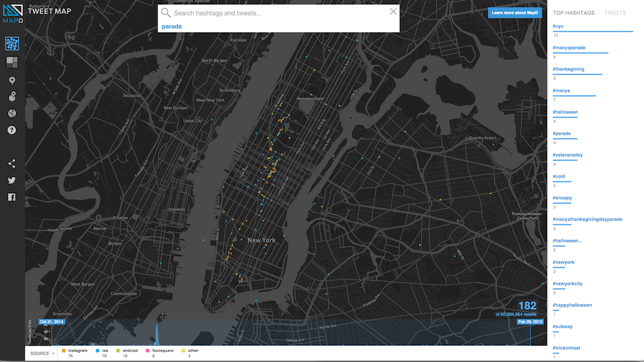Viewport: 644px width, 362px height.
Task: Select the #snoopy hashtag
Action: click(562, 198)
